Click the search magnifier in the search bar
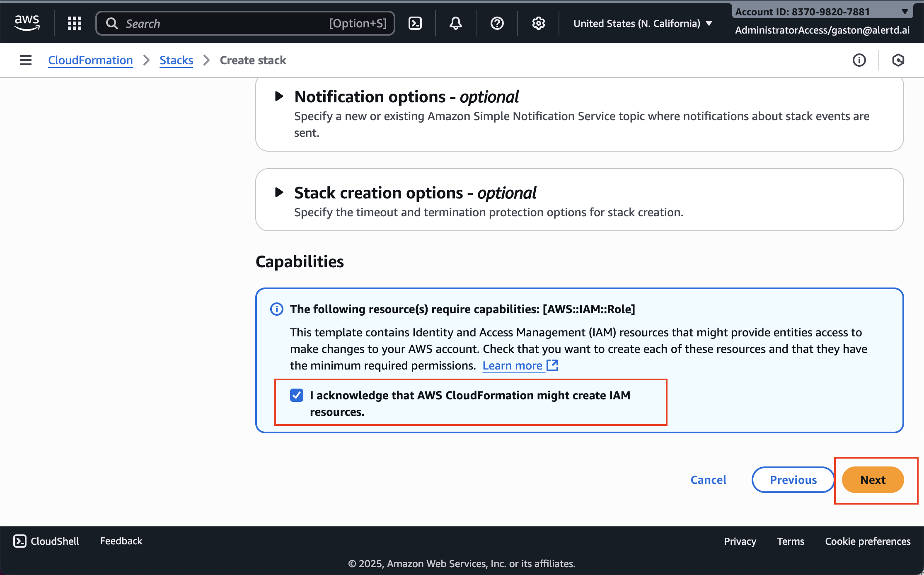Screen dimensions: 924x575 (x=111, y=23)
